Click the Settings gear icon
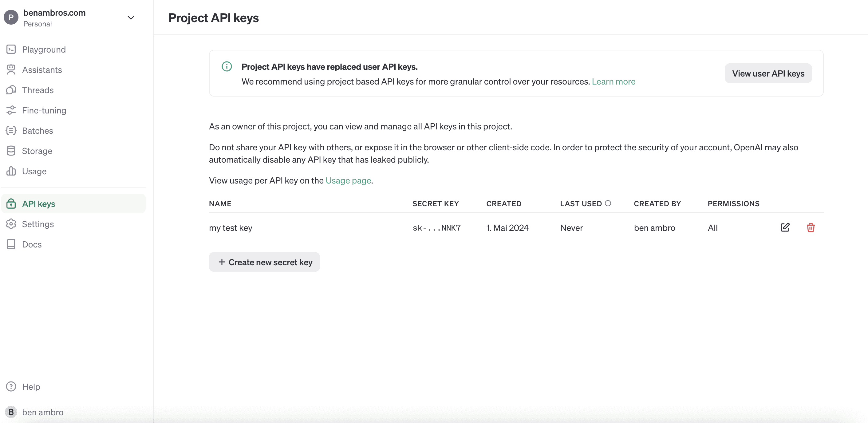The height and width of the screenshot is (423, 868). (x=11, y=224)
